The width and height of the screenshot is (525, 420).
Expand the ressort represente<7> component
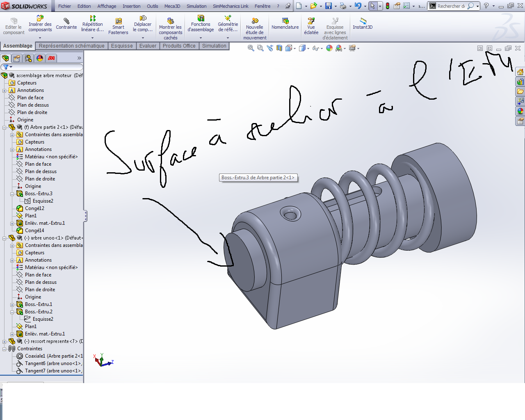pyautogui.click(x=5, y=341)
